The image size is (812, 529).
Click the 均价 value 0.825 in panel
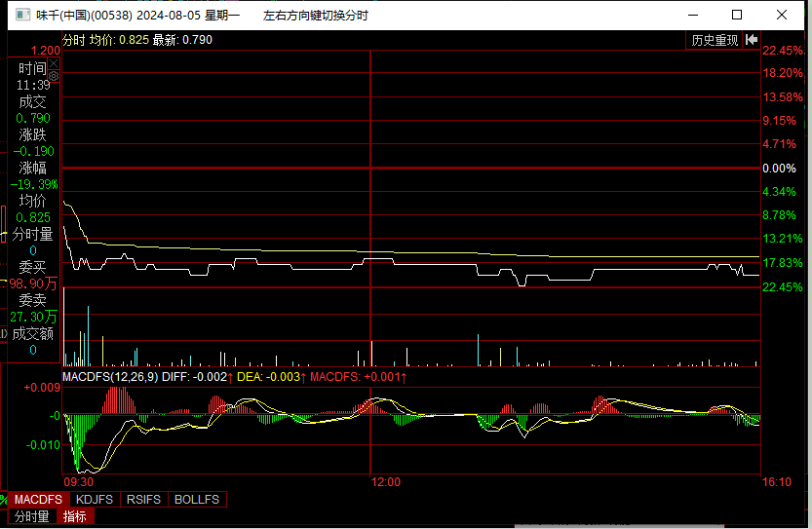[33, 217]
